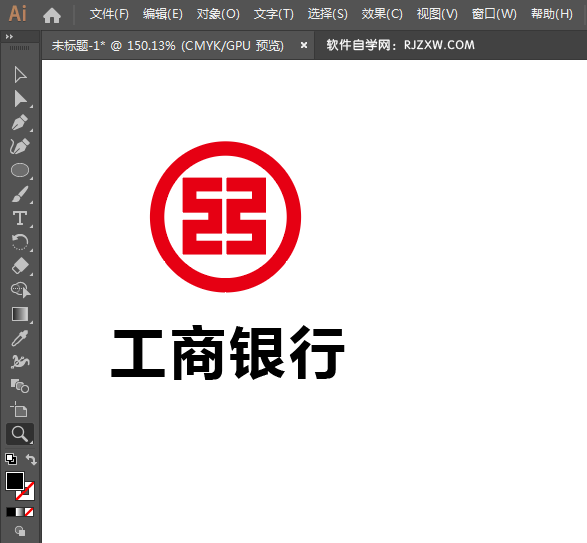Select the Symbol Sprayer tool

coord(20,362)
